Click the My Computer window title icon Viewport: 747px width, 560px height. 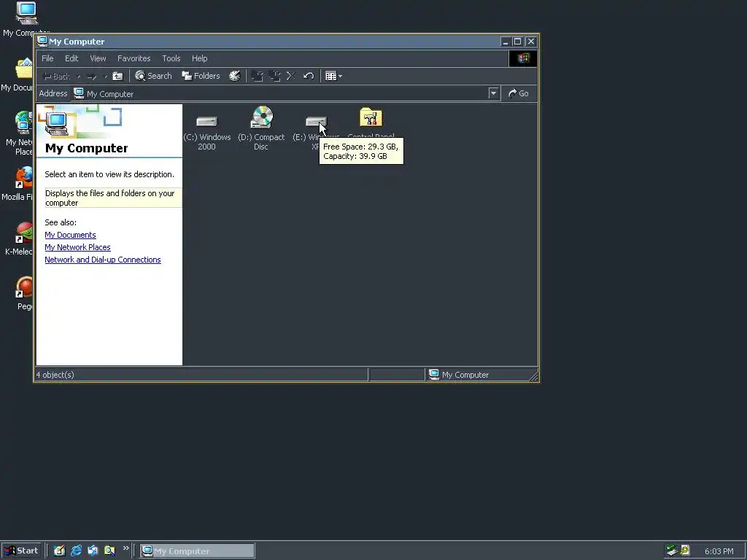42,41
